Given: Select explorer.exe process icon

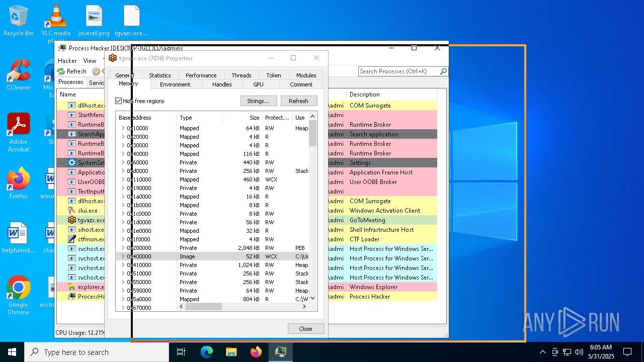Looking at the screenshot, I should 72,287.
